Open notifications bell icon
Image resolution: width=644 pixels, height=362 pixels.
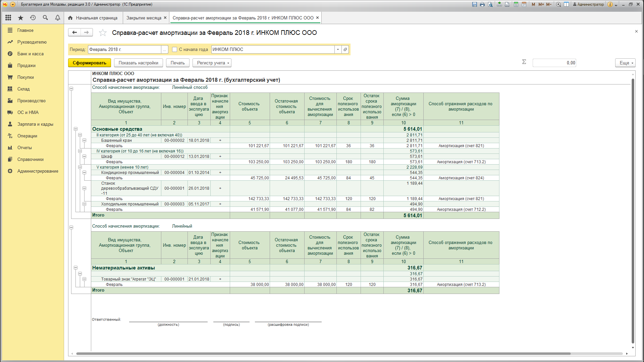58,18
